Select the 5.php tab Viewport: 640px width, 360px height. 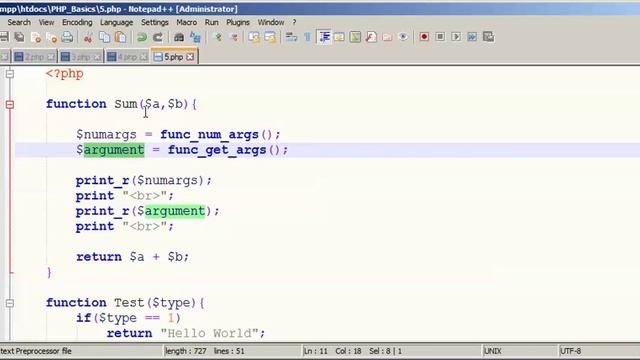173,57
